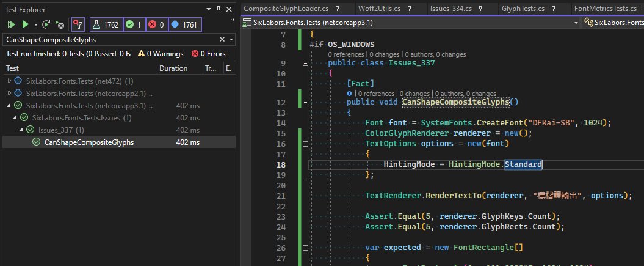The image size is (644, 266).
Task: Click the green Run button in Test Explorer
Action: [26, 24]
